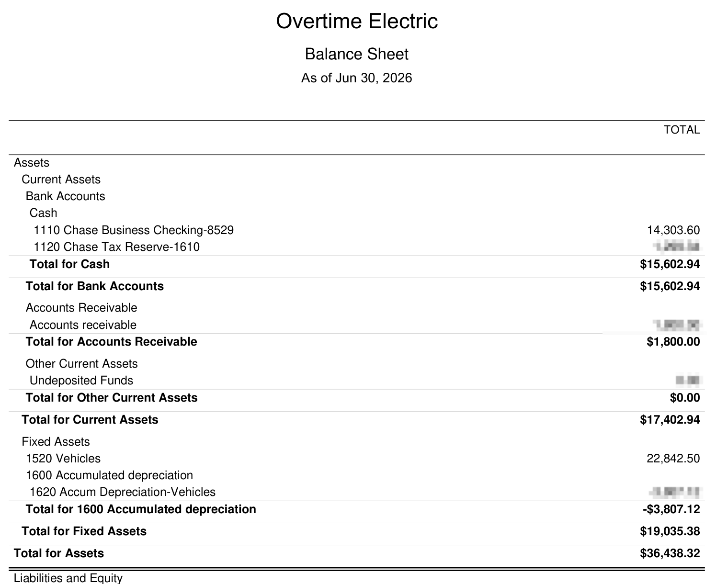Screen dimensions: 728x584
Task: Click the Total for Bank Accounts label
Action: click(95, 286)
